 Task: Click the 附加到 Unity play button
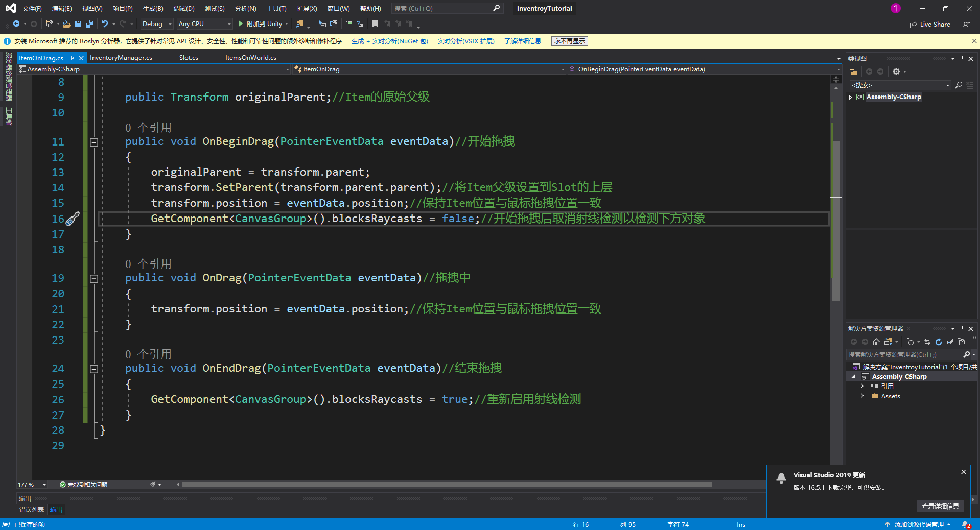point(240,24)
